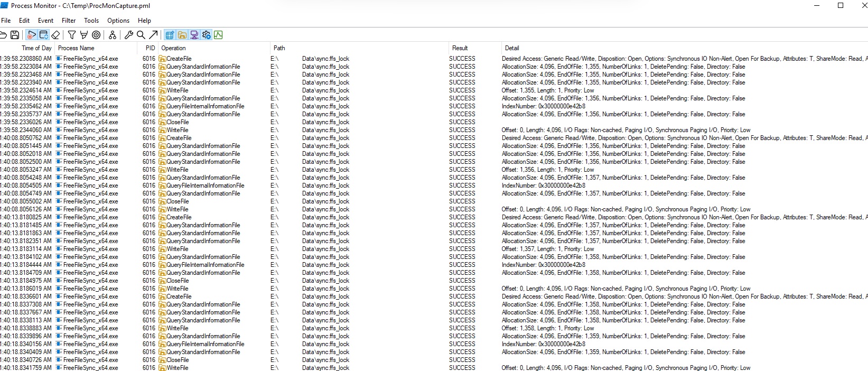Click the Process Name column header
The image size is (868, 371).
(x=97, y=48)
